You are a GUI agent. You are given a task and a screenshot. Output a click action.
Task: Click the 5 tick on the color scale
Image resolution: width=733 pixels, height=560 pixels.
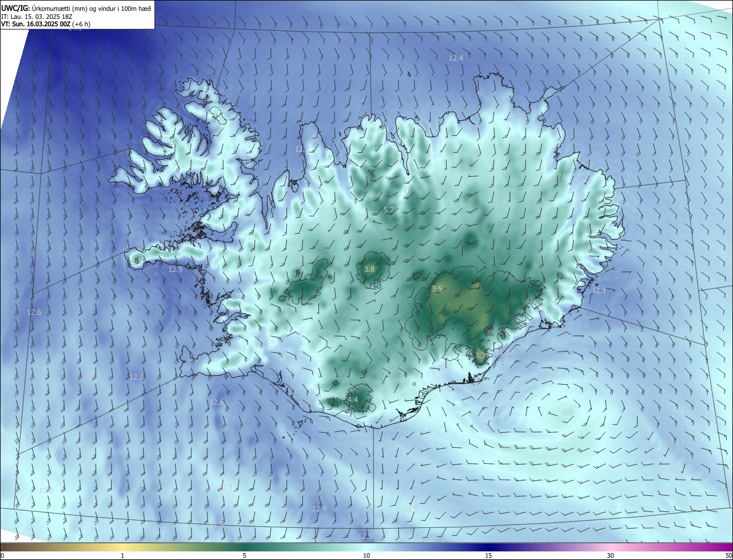[x=245, y=555]
